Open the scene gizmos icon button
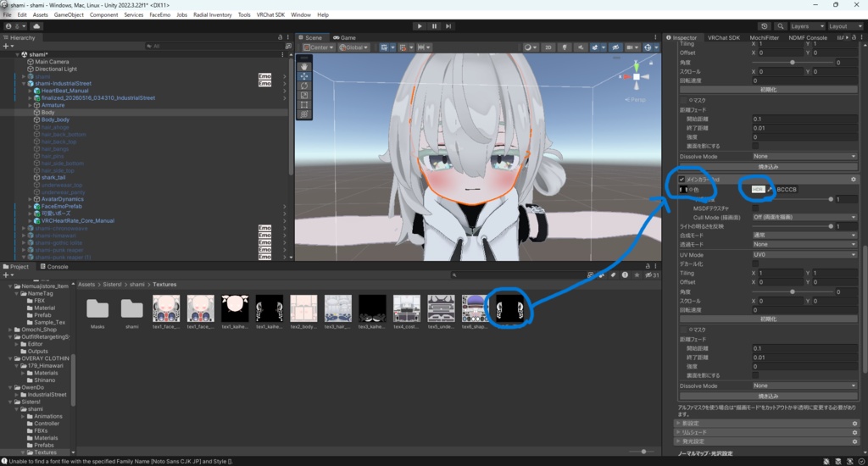The width and height of the screenshot is (868, 466). click(647, 47)
